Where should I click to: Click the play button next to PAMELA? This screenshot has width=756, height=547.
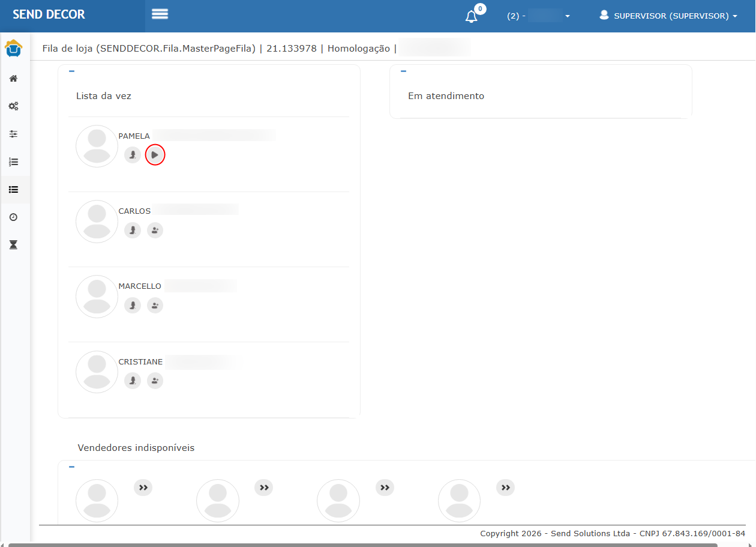(155, 155)
